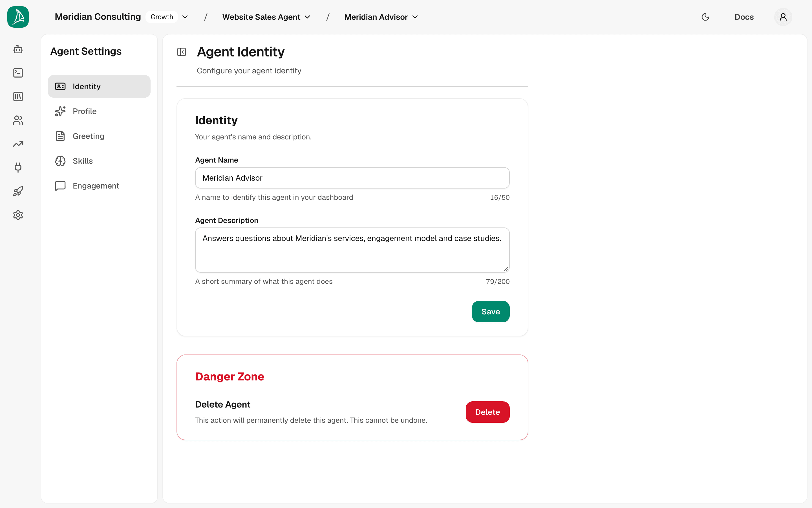Select the Identity settings tab
This screenshot has width=812, height=508.
click(99, 86)
